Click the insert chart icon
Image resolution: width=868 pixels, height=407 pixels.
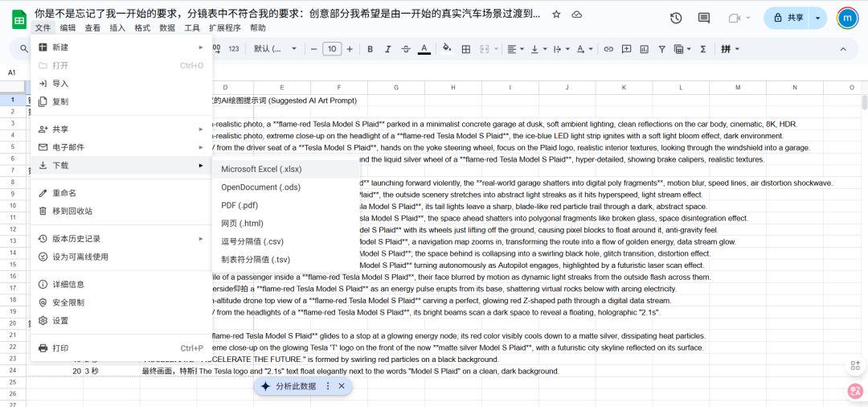(644, 49)
